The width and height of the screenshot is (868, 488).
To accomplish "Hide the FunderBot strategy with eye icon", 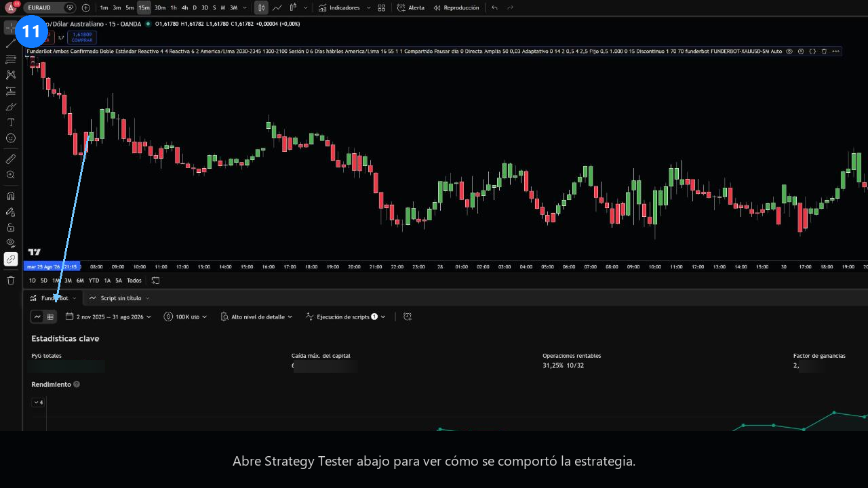I will coord(789,52).
